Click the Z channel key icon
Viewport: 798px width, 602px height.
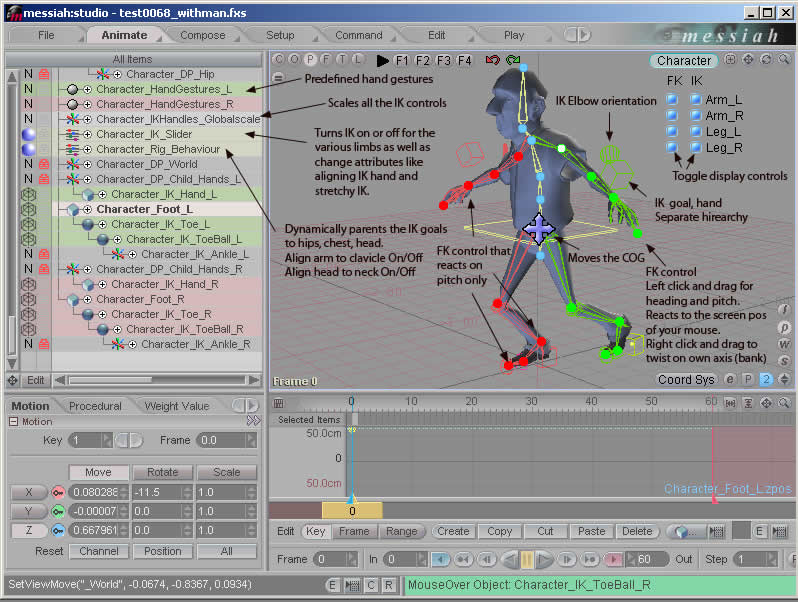click(58, 531)
